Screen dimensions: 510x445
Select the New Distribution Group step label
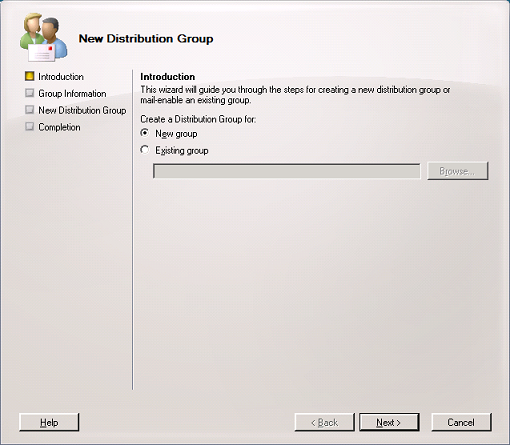click(82, 110)
